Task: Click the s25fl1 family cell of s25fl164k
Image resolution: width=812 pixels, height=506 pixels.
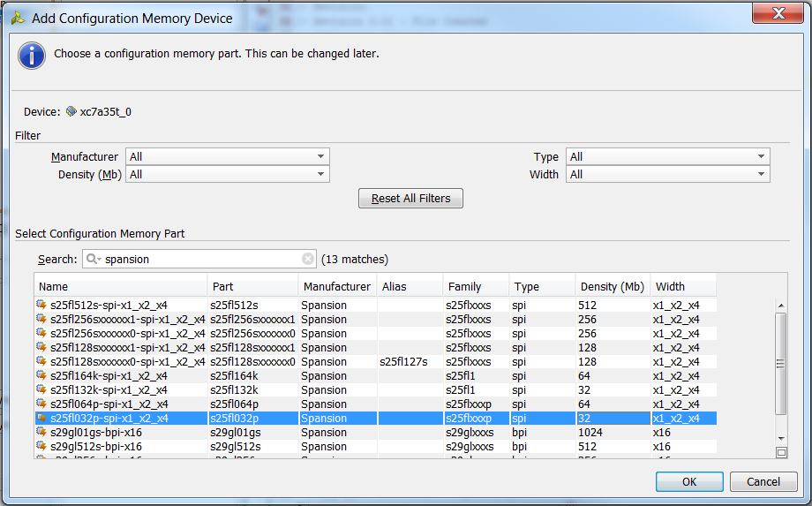Action: (x=477, y=375)
